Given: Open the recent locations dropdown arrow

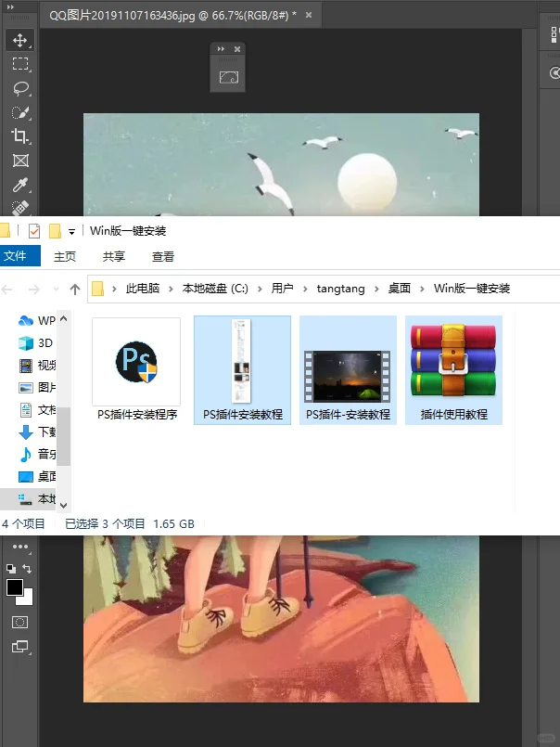Looking at the screenshot, I should [x=56, y=290].
